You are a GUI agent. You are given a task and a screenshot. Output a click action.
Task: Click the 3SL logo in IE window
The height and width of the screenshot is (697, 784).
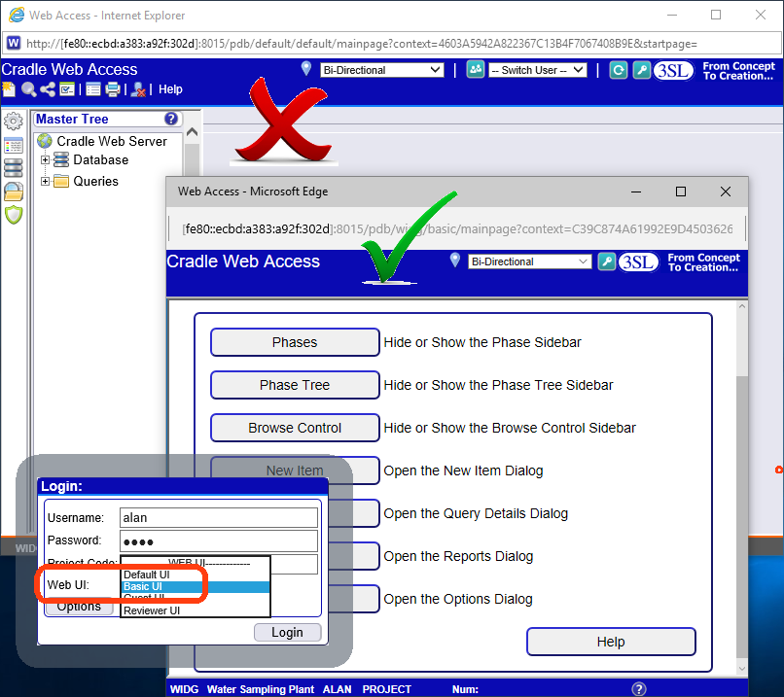tap(673, 70)
